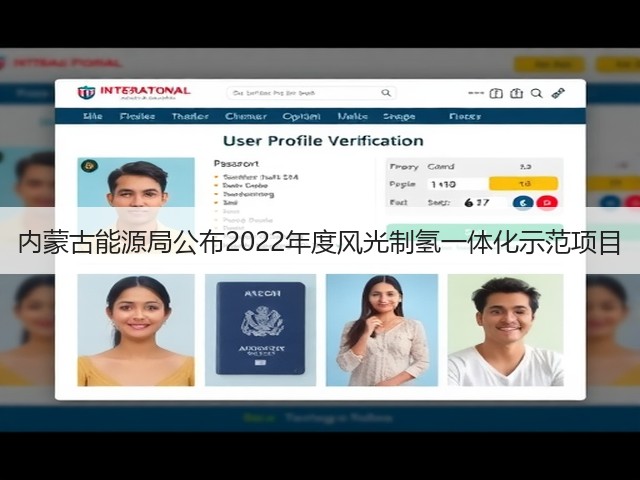
Task: Click the green button below the card panel
Action: coord(475,231)
